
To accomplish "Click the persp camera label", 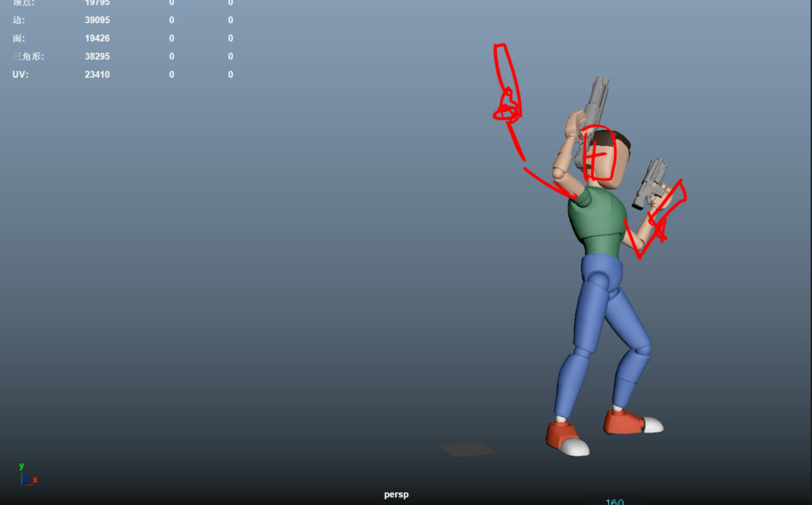I will click(396, 494).
